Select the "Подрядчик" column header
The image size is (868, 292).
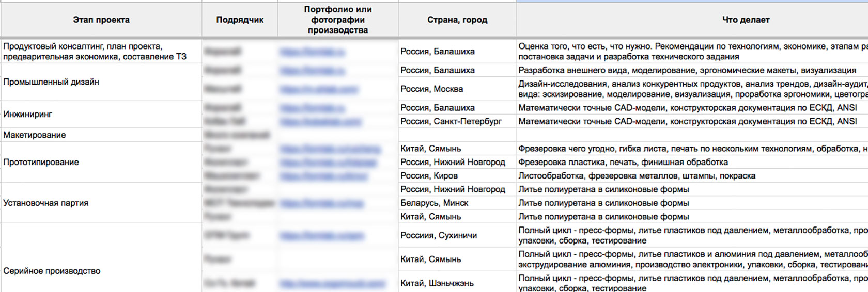(240, 20)
